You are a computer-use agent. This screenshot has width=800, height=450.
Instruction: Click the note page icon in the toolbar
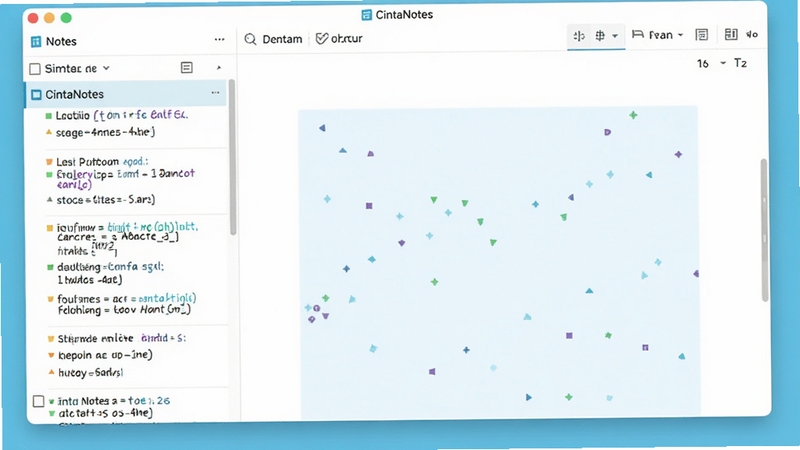702,35
